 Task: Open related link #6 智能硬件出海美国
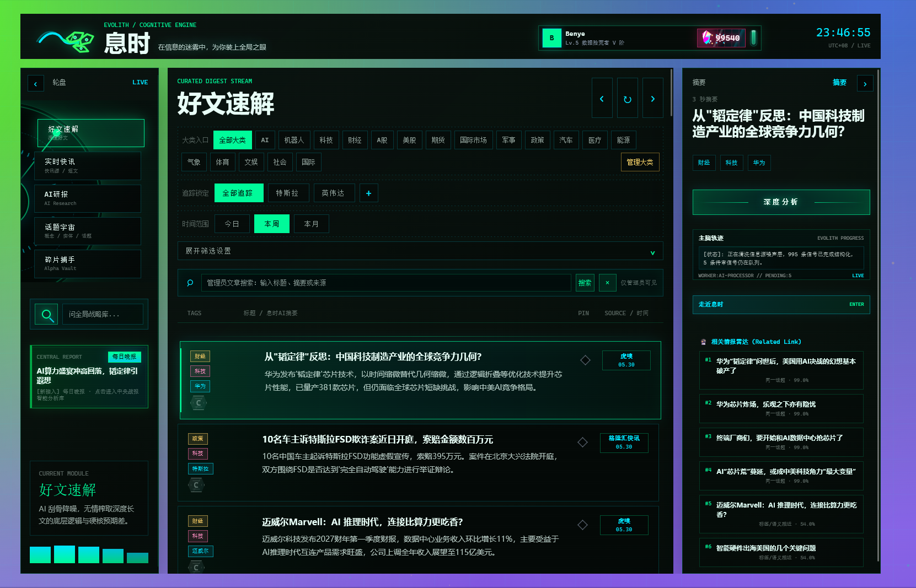pyautogui.click(x=781, y=552)
